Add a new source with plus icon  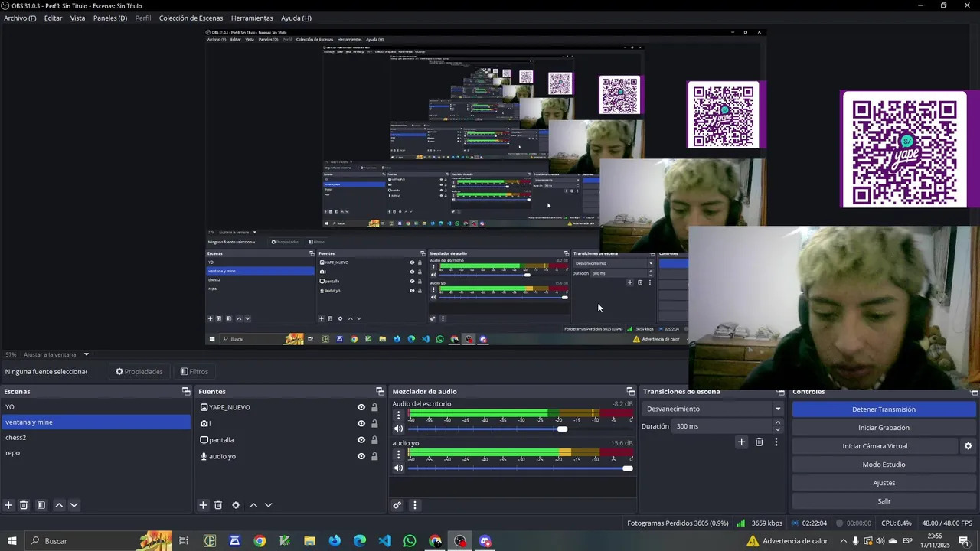[x=203, y=505]
